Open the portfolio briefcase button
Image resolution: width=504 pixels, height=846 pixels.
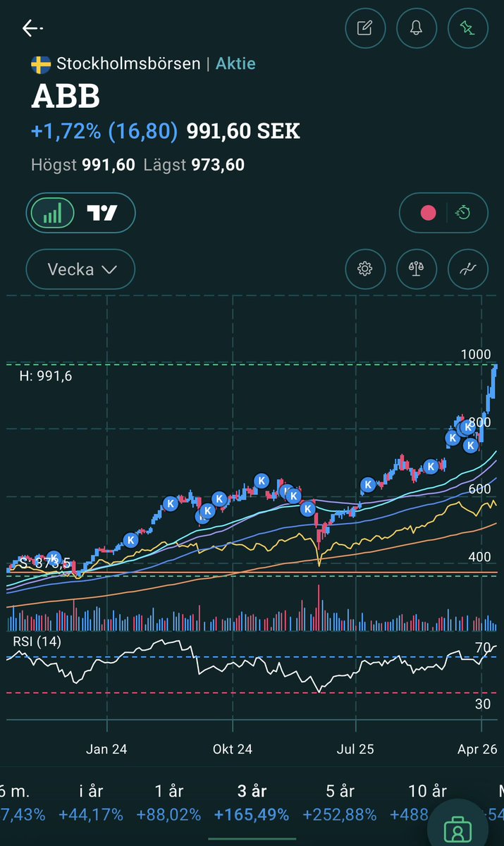pos(458,828)
